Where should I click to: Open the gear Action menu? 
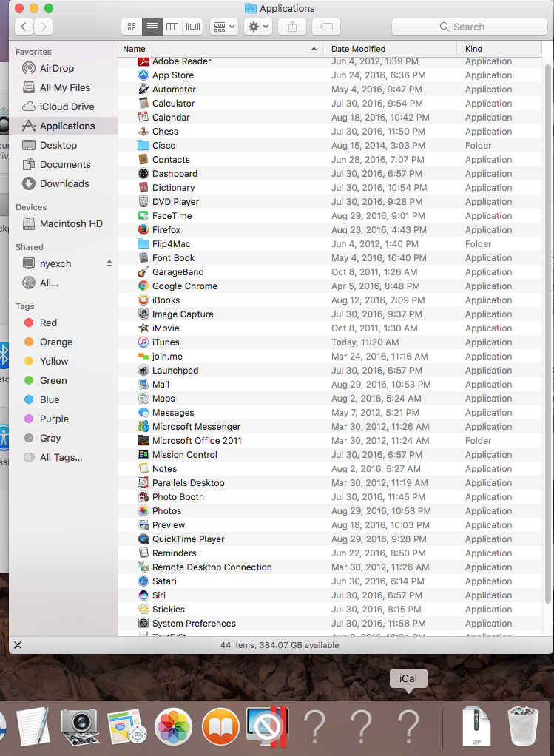pyautogui.click(x=258, y=27)
